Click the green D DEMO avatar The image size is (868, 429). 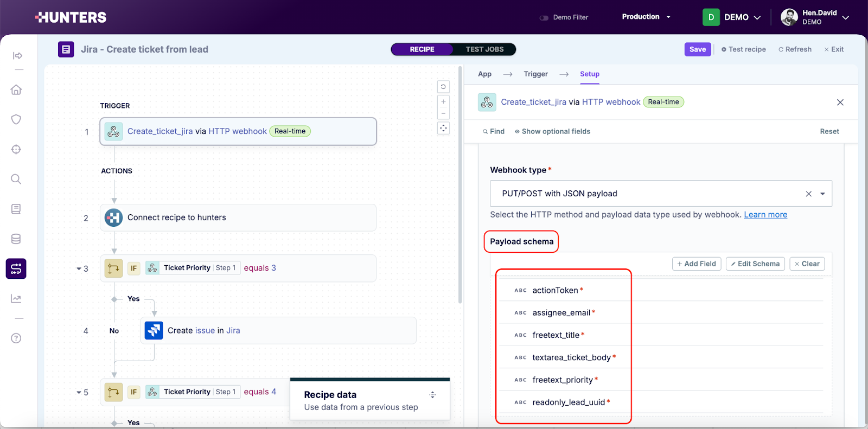tap(711, 17)
